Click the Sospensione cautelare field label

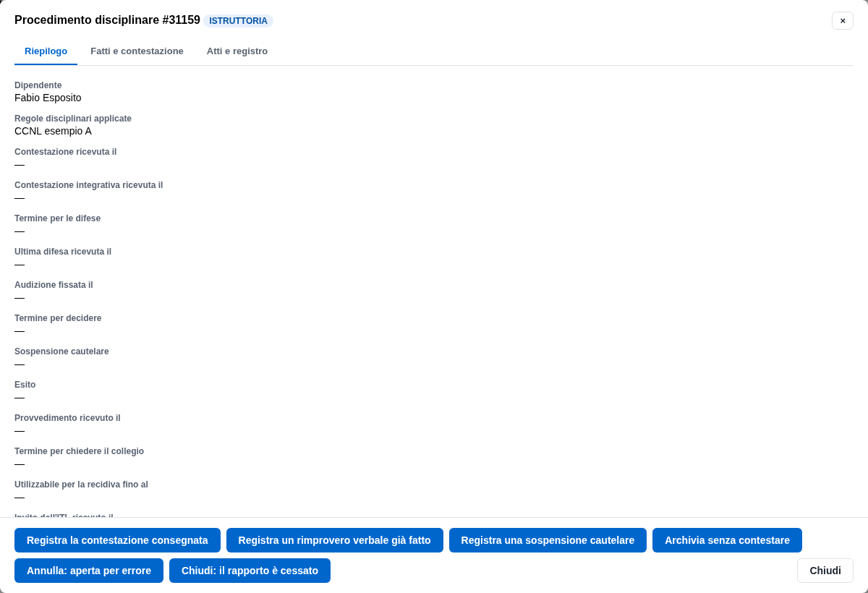[x=61, y=351]
